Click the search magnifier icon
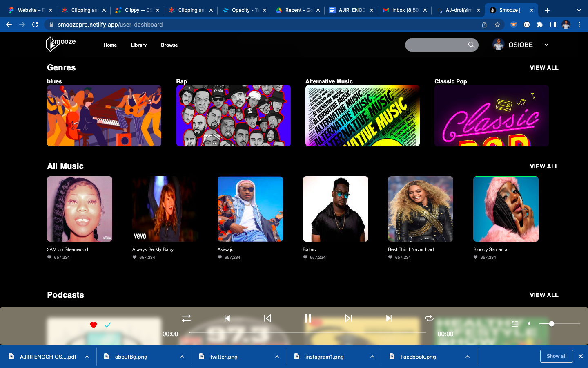588x368 pixels. coord(471,45)
